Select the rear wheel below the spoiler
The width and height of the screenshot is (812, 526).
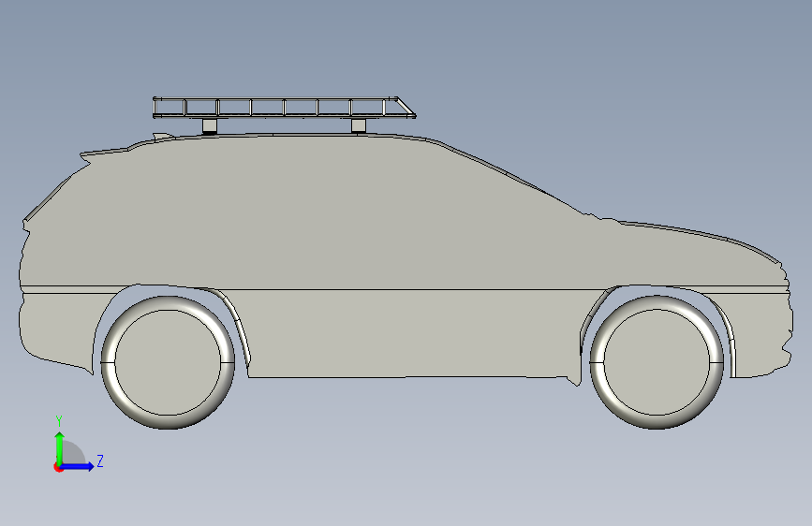pos(168,362)
